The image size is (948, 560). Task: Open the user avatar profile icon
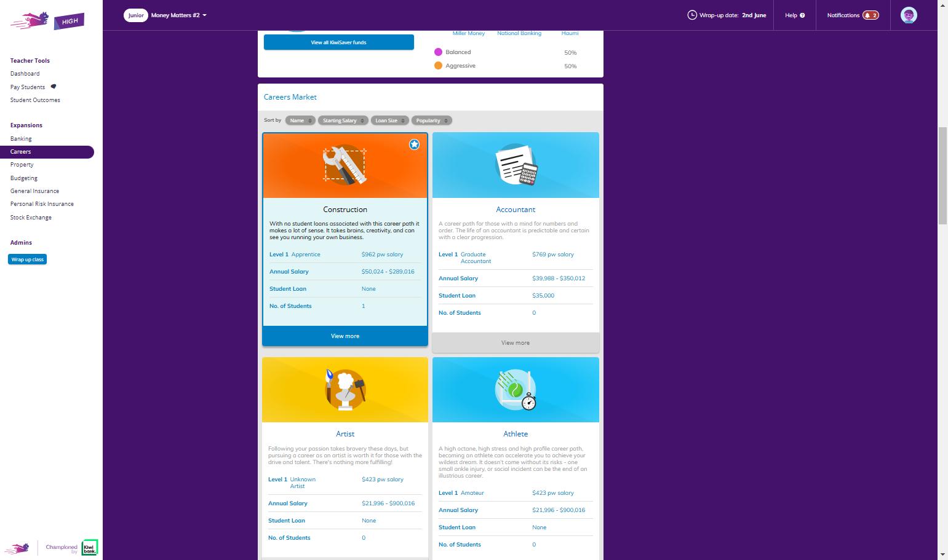pos(909,15)
